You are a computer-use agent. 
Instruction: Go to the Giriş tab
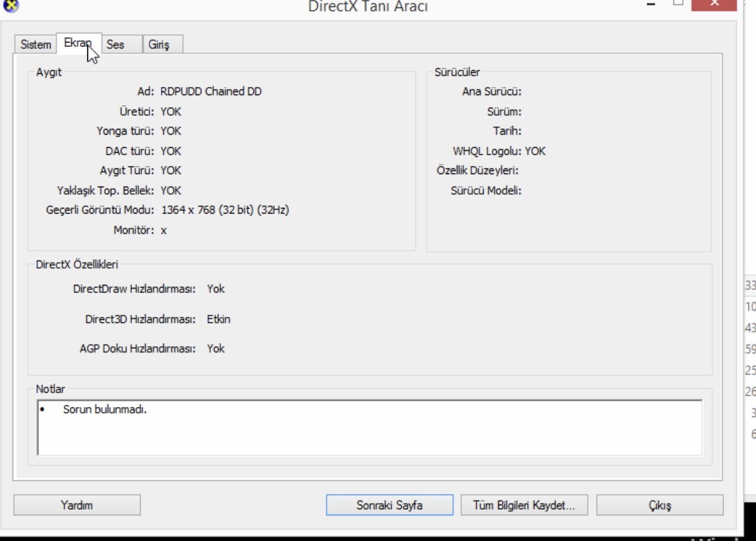click(x=162, y=44)
